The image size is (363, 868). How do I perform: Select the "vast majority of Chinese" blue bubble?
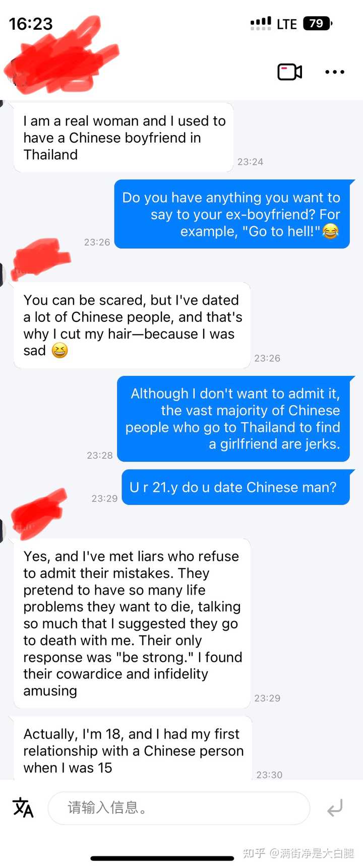(x=233, y=419)
